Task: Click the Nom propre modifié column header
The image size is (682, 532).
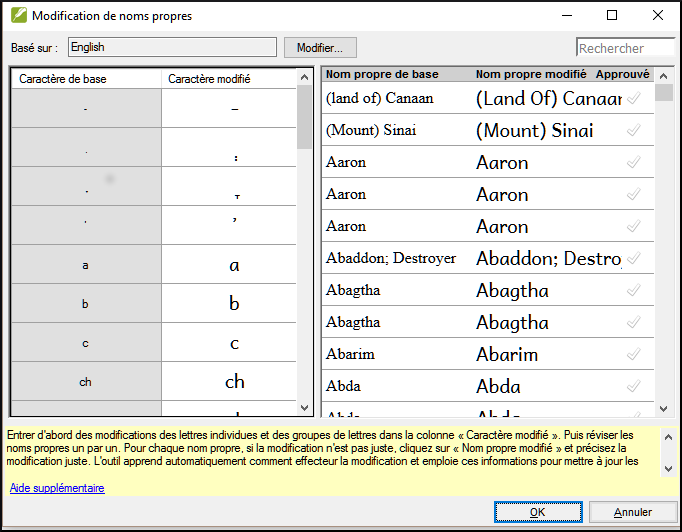Action: click(531, 74)
